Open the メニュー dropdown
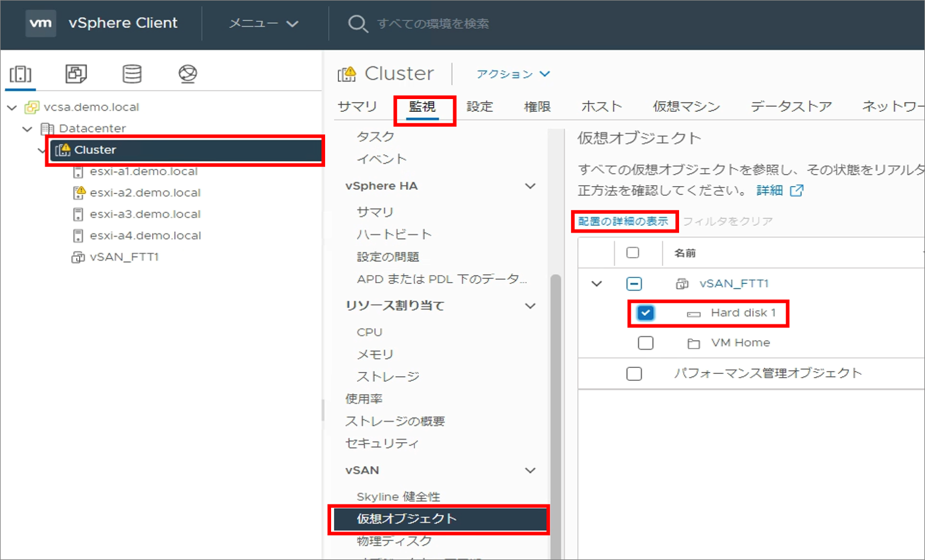 click(x=263, y=24)
